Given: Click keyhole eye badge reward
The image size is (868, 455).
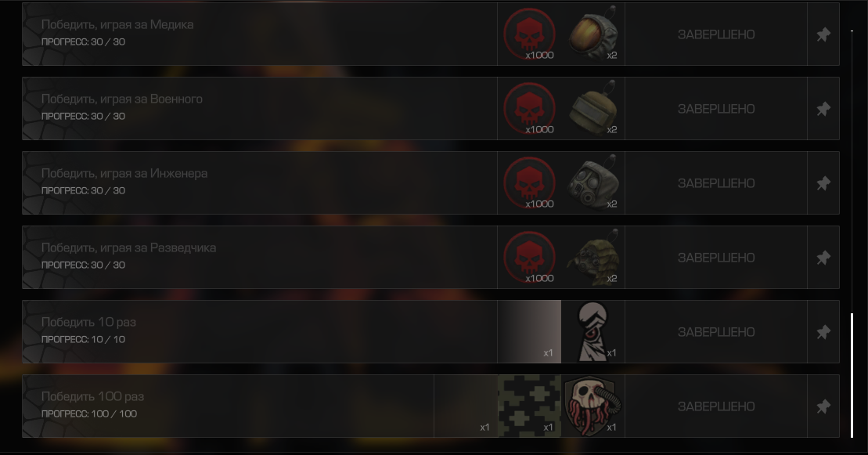Looking at the screenshot, I should click(x=592, y=331).
